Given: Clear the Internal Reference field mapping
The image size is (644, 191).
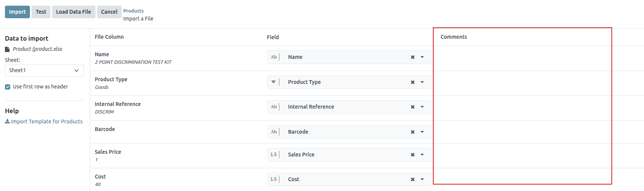Looking at the screenshot, I should (412, 107).
